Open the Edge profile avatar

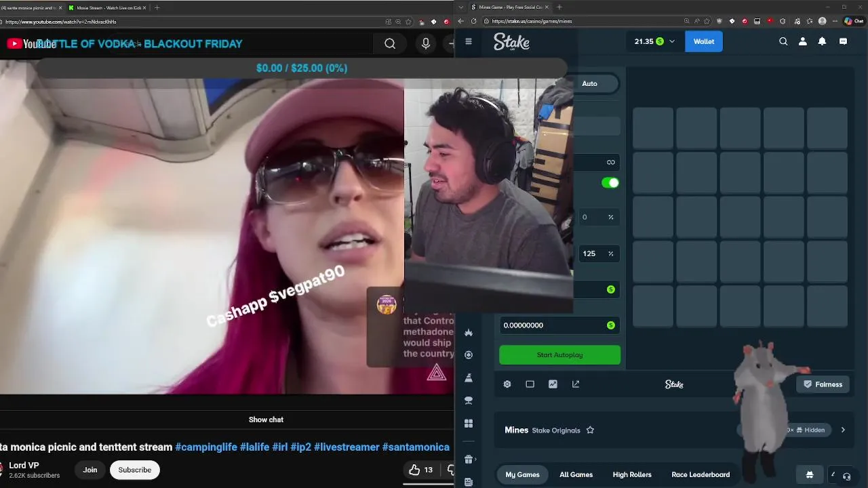(823, 21)
